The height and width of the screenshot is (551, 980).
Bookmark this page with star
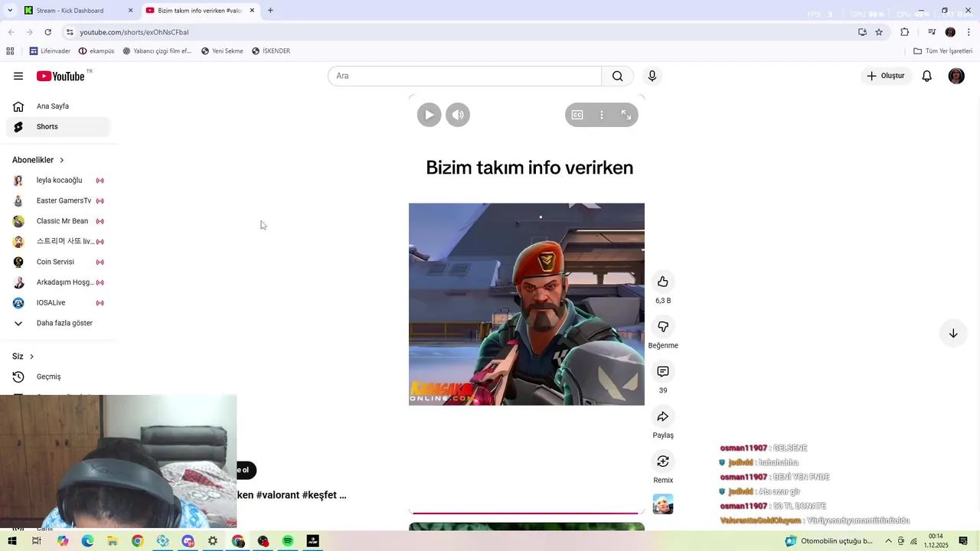[x=879, y=32]
